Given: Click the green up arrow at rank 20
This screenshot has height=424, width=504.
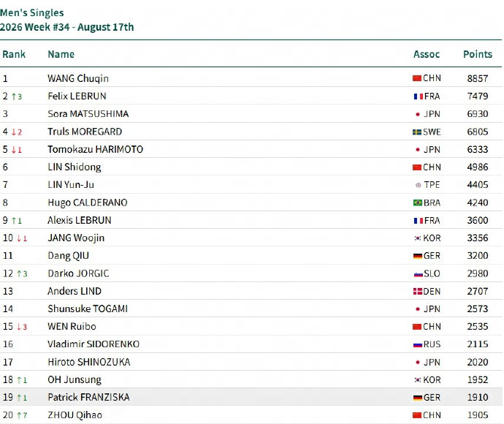Looking at the screenshot, I should tap(19, 415).
